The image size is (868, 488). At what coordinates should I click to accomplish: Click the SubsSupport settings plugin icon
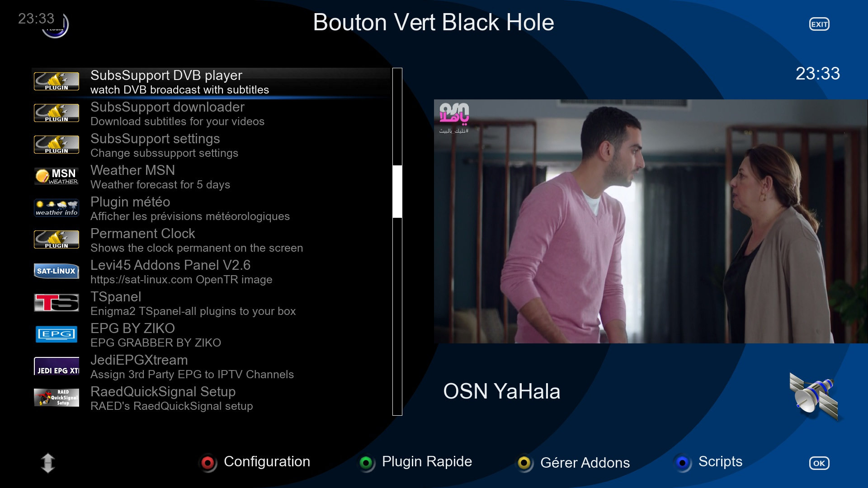(x=57, y=145)
